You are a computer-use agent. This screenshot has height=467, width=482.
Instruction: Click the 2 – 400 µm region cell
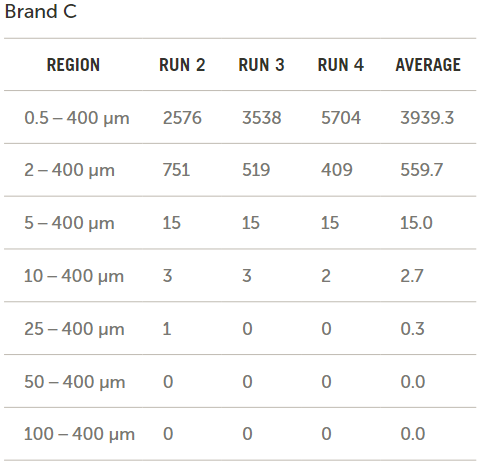point(69,170)
